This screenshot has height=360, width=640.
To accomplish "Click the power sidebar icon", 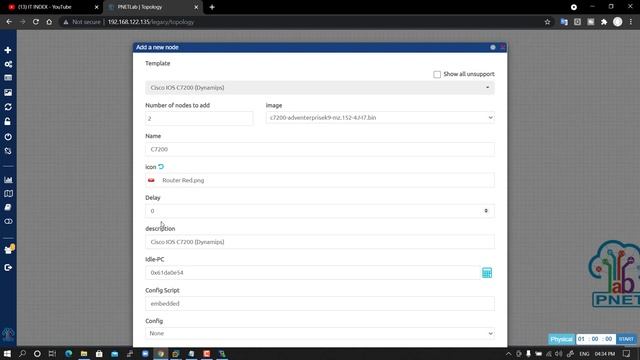I will coord(8,137).
